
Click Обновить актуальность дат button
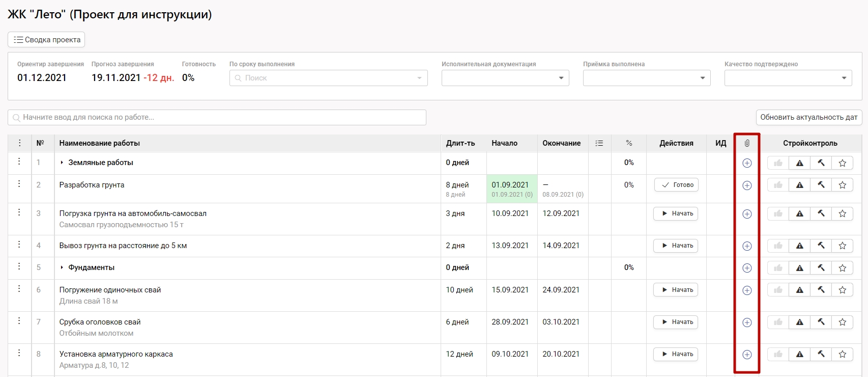[x=808, y=117]
